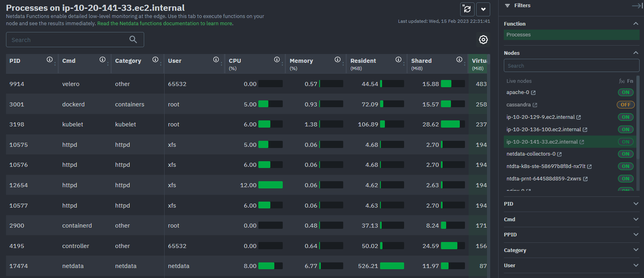644x278 pixels.
Task: Click the refresh processes icon
Action: (467, 9)
